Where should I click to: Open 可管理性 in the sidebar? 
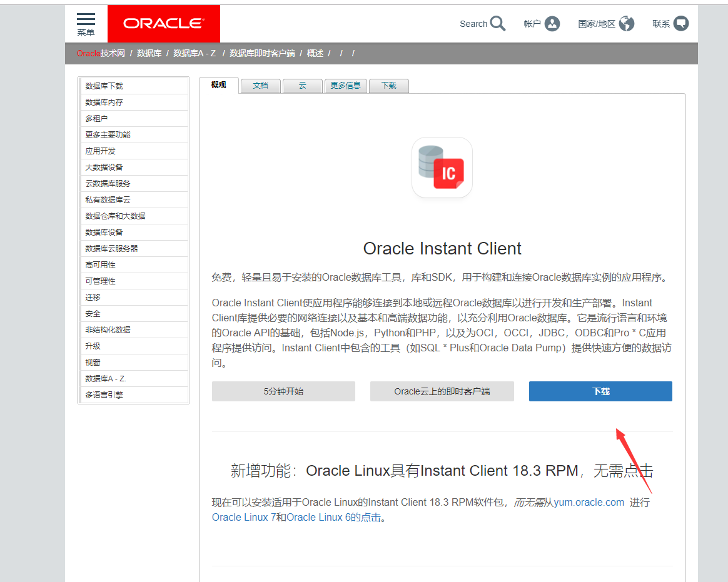click(x=134, y=281)
